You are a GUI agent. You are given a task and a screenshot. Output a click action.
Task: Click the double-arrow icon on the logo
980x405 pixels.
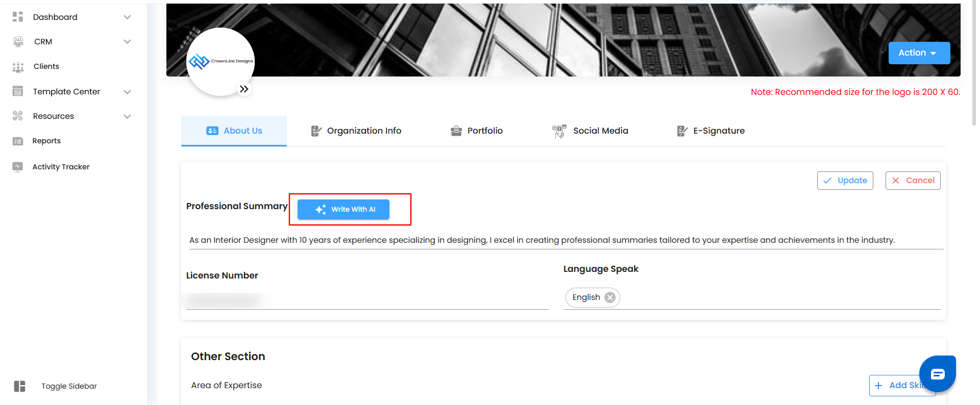(244, 89)
